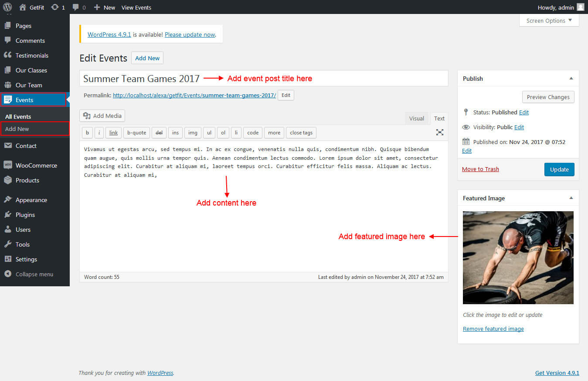
Task: Insert bold tag with b button
Action: pyautogui.click(x=87, y=133)
